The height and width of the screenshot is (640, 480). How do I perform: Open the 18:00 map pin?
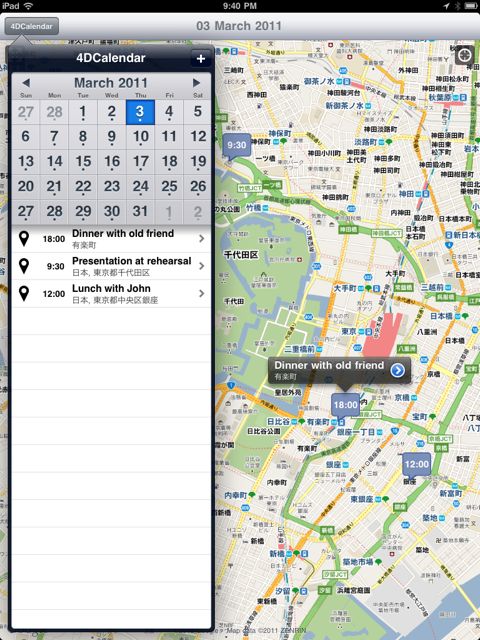pyautogui.click(x=345, y=405)
